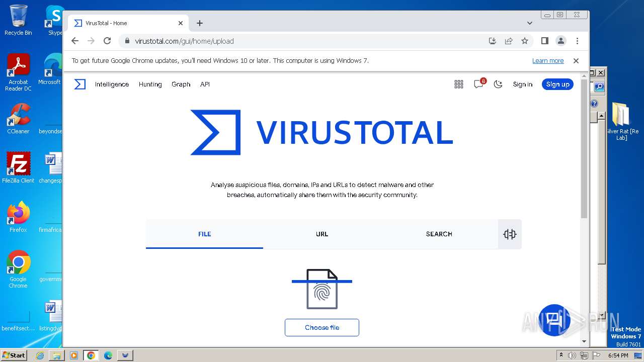This screenshot has width=644, height=362.
Task: Click the page scrollbar down arrow
Action: tap(584, 342)
